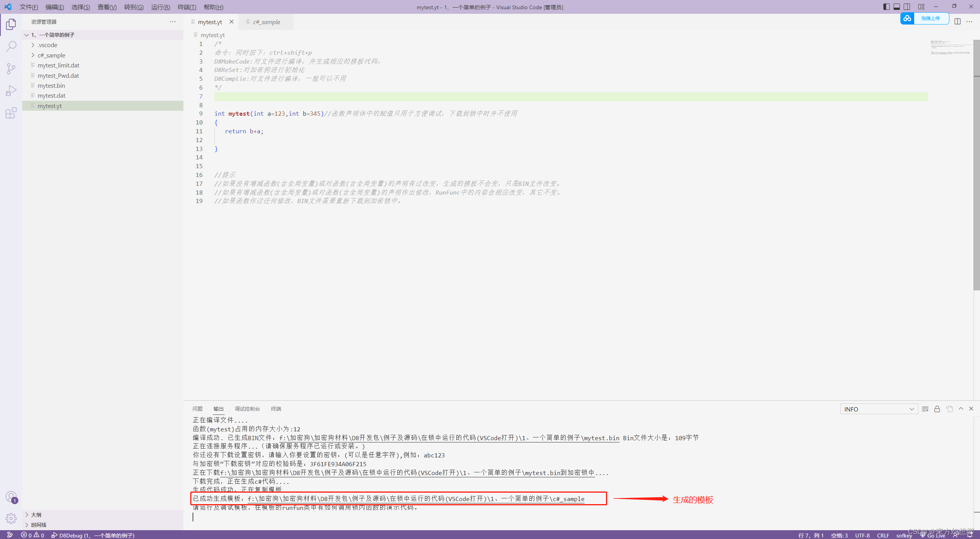Open the 运行(R) menu
This screenshot has height=539, width=980.
160,7
